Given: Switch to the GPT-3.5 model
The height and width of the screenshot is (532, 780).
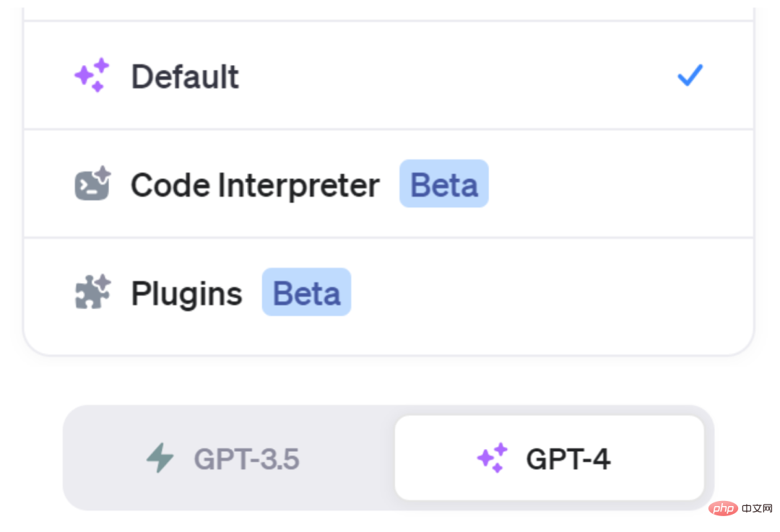Looking at the screenshot, I should click(x=228, y=458).
